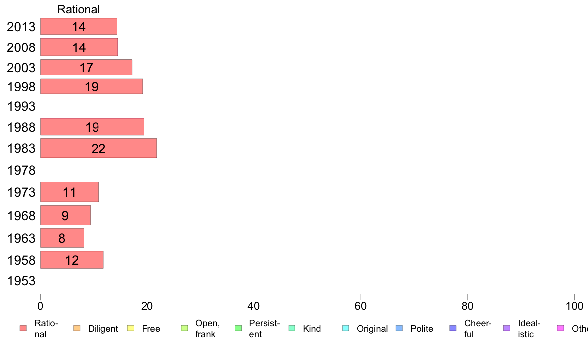Click the 2013 bar showing 14
Screen dimensions: 588x364
point(79,26)
